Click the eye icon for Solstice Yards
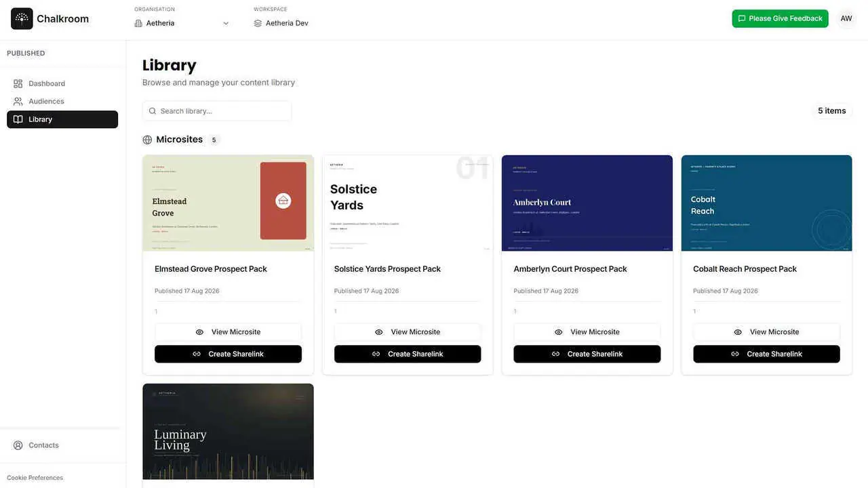Screen dimensions: 868x488 click(379, 332)
